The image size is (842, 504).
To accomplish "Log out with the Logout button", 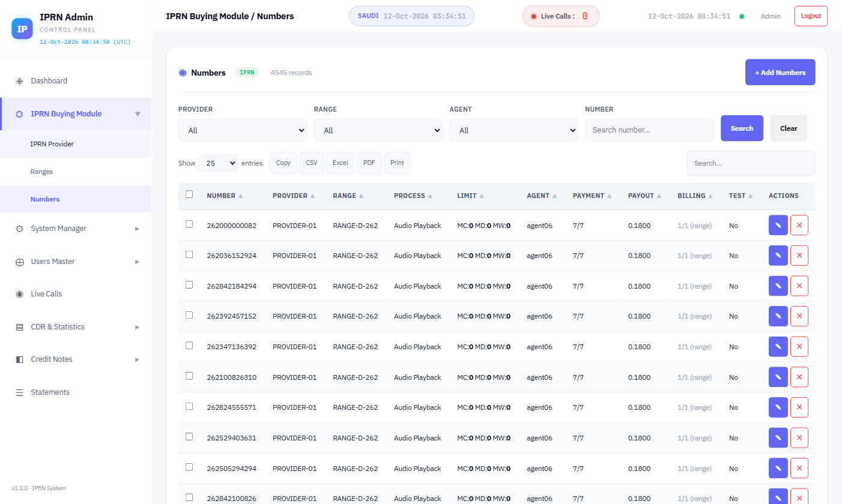I will click(x=811, y=16).
